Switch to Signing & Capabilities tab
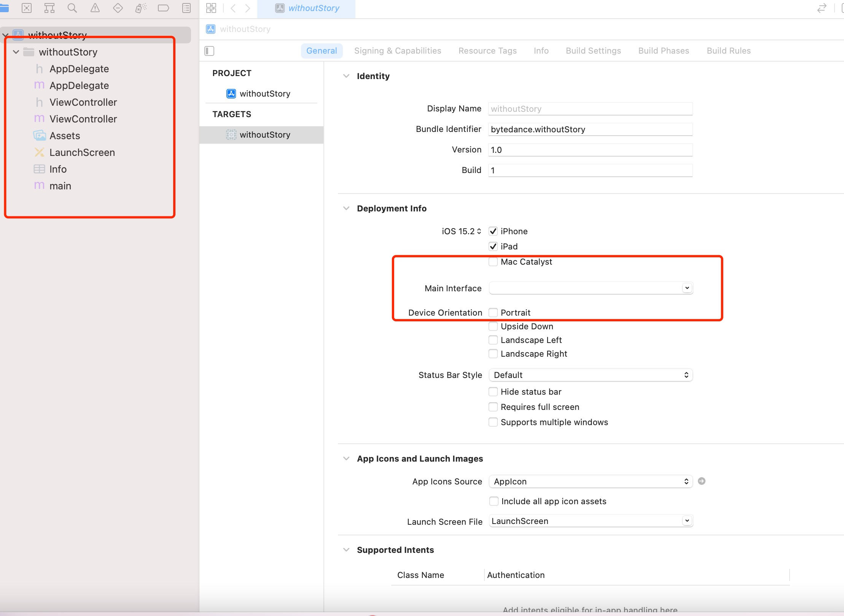The height and width of the screenshot is (616, 844). click(397, 51)
